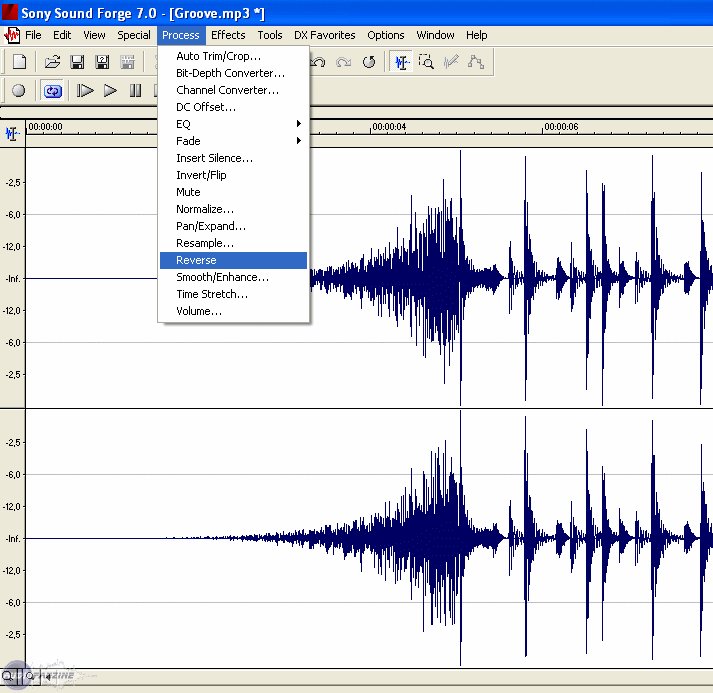Close the open Process menu
713x693 pixels.
click(181, 35)
